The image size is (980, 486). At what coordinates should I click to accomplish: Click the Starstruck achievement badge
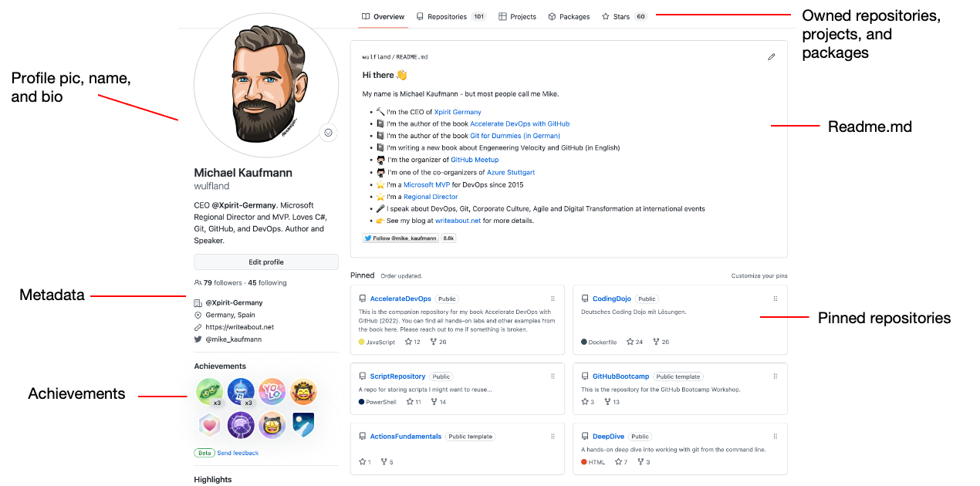[x=272, y=425]
